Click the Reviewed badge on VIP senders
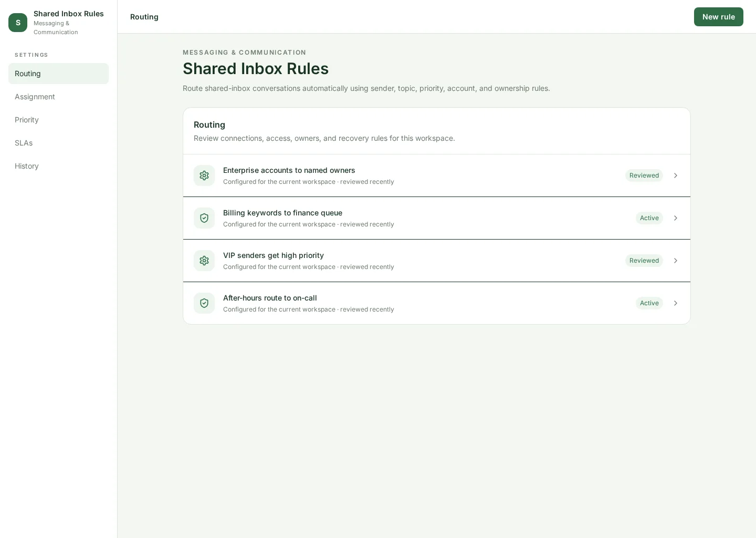Image resolution: width=756 pixels, height=538 pixels. (x=644, y=261)
